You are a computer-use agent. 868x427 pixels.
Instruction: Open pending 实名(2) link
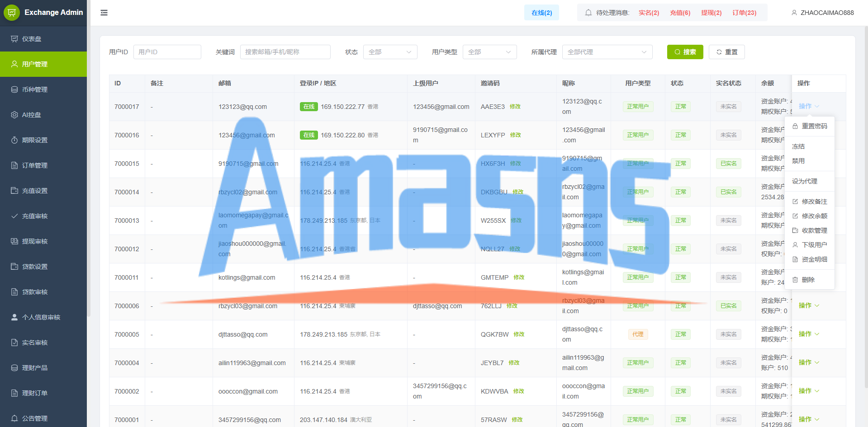(649, 13)
